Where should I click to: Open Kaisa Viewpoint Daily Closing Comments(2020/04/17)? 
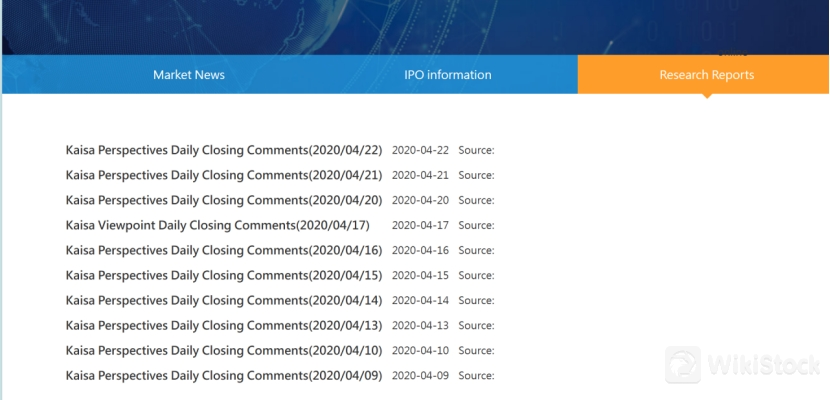(218, 225)
